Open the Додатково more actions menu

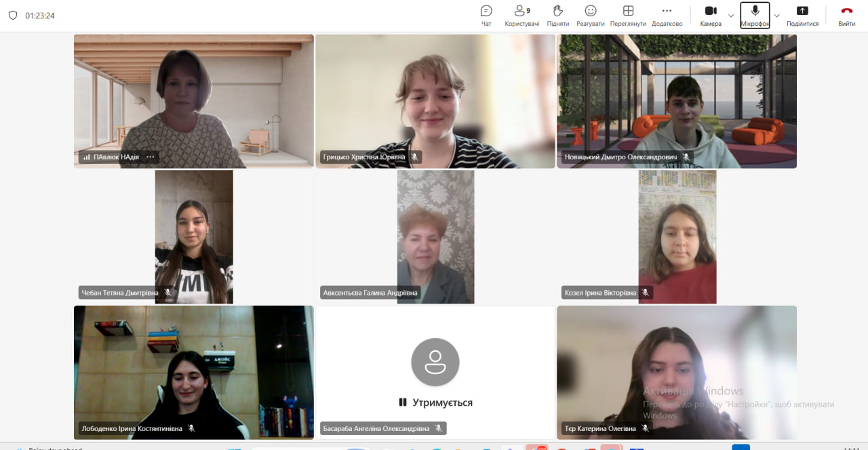[667, 15]
